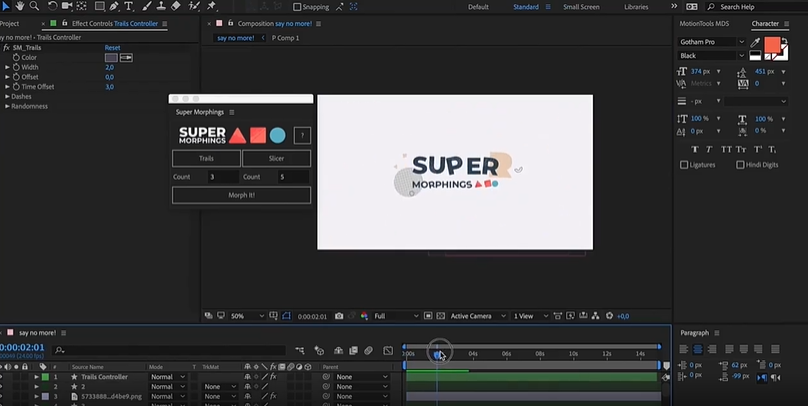Open the MotionTools MDS panel tab

tap(704, 23)
